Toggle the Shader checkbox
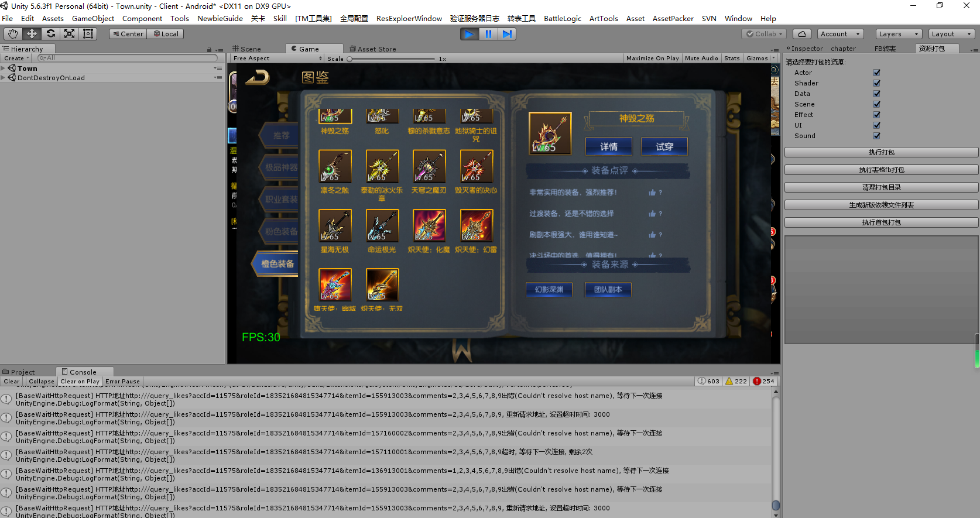Image resolution: width=980 pixels, height=518 pixels. (876, 83)
